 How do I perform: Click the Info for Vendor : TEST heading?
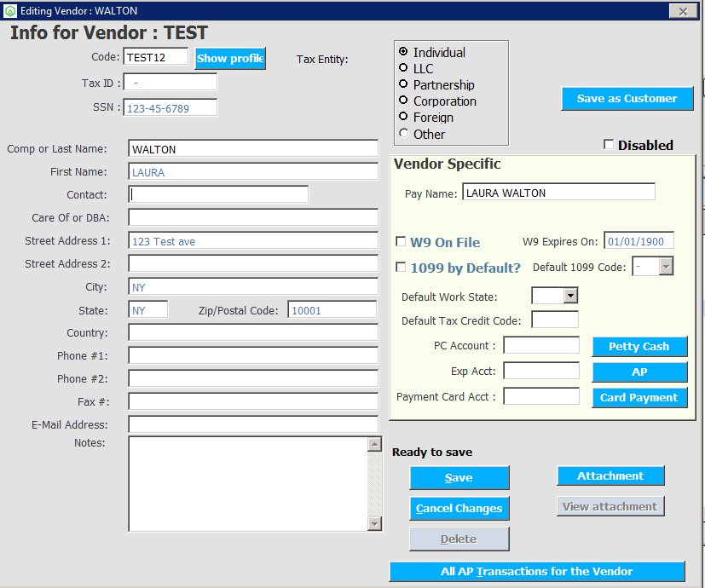[109, 33]
